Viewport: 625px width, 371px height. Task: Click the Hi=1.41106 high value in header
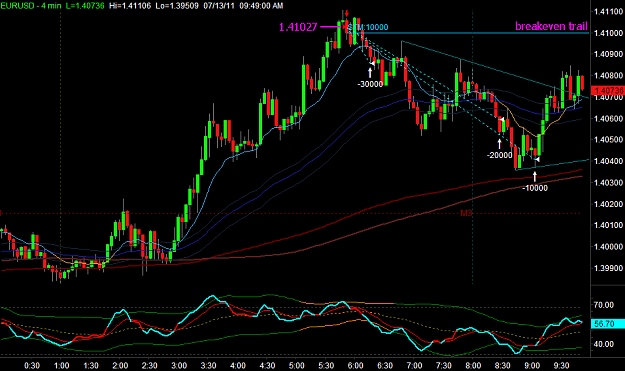point(130,6)
